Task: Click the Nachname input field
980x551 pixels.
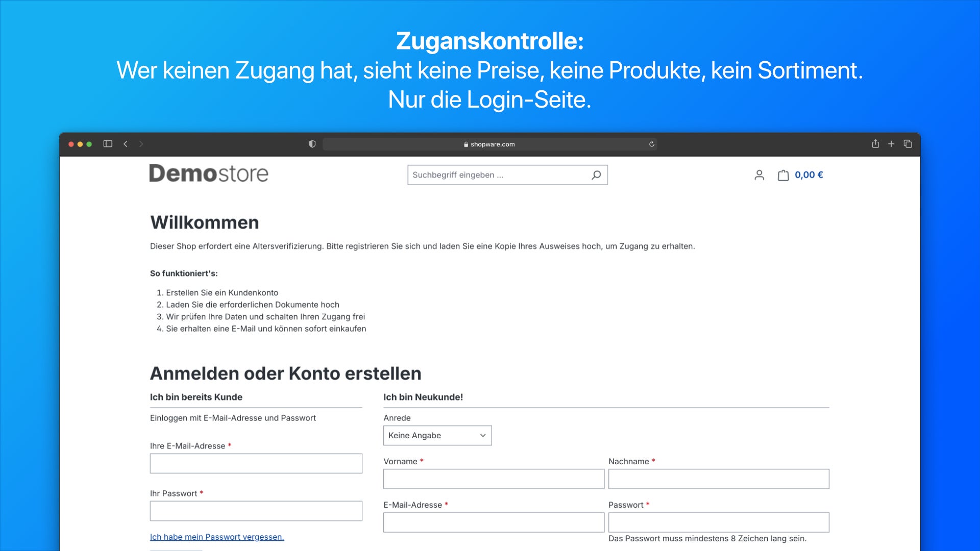Action: [718, 479]
